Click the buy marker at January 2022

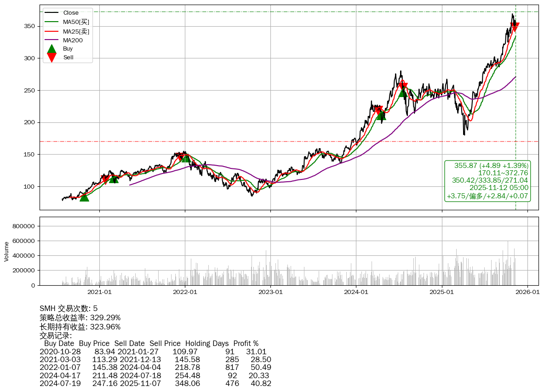click(x=186, y=158)
